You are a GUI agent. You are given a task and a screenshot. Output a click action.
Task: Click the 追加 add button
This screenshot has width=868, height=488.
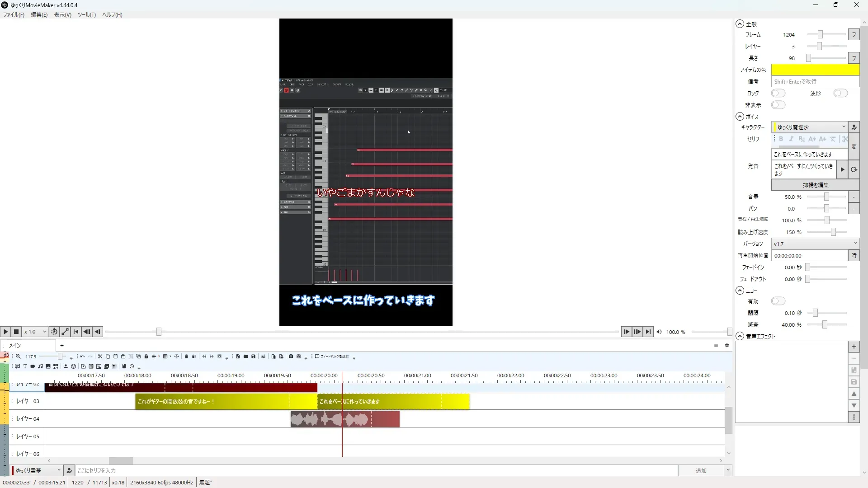(700, 470)
